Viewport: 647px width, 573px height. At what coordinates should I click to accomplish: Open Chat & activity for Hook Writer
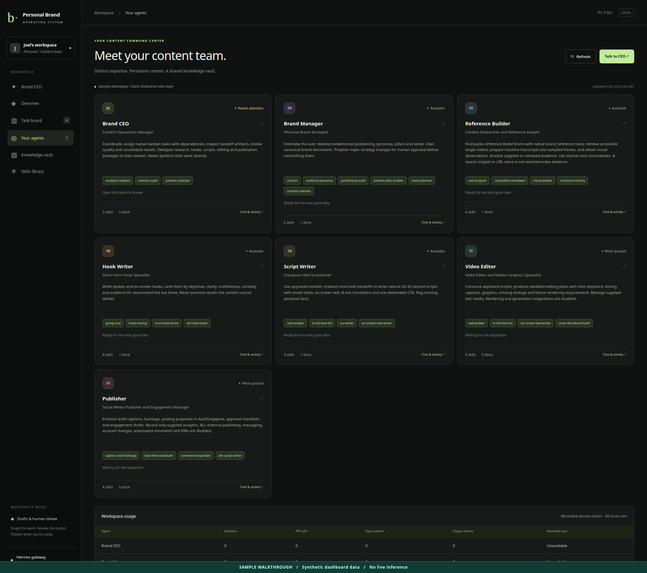click(251, 354)
